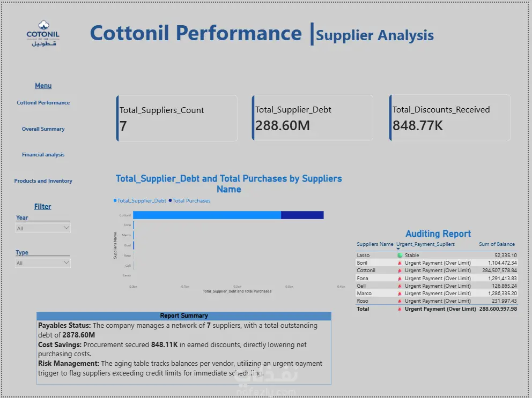Screen dimensions: 532x398
Task: Select Roso supplier name cell
Action: tap(363, 301)
